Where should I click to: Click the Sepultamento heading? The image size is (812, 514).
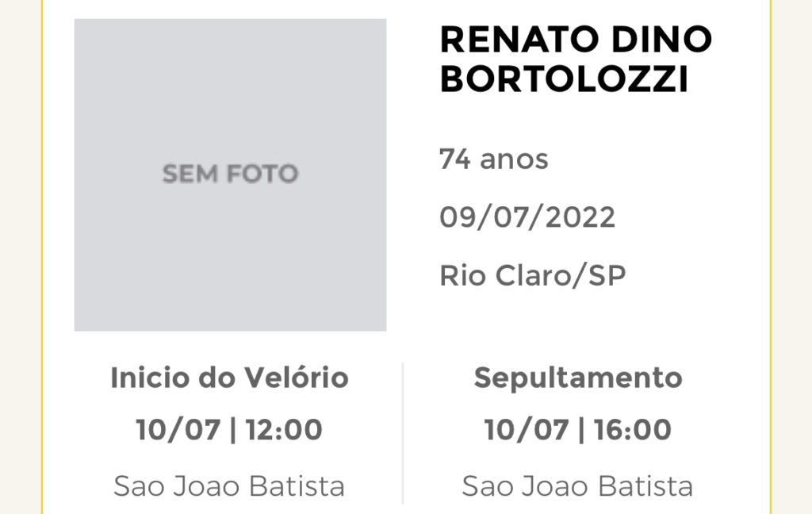[x=578, y=378]
